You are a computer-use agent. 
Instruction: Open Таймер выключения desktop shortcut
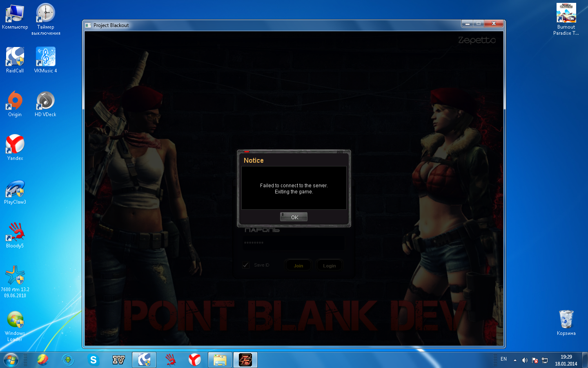tap(46, 19)
